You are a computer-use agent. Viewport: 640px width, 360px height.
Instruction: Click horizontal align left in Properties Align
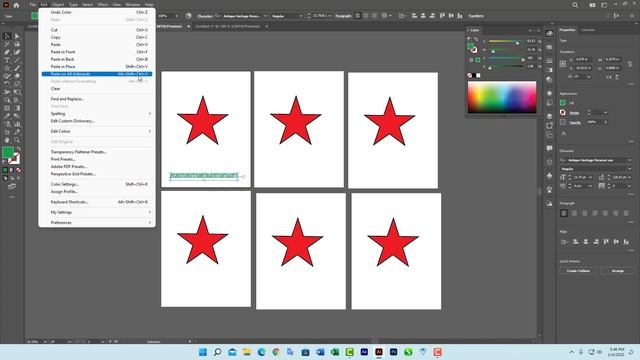coord(576,242)
